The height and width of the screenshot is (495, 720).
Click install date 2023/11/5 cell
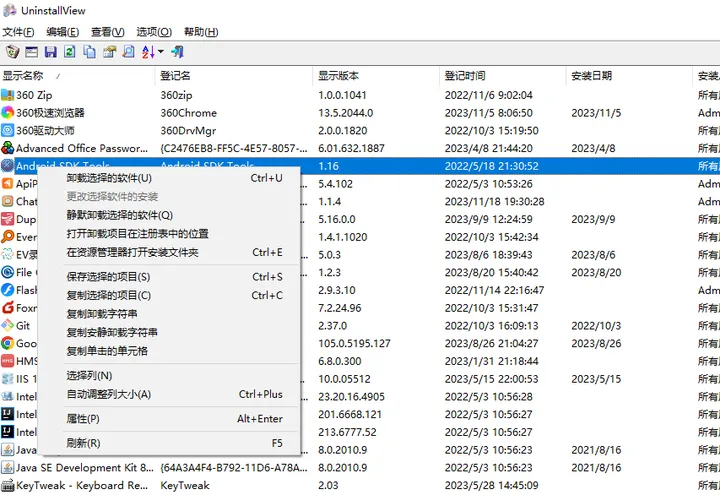tap(596, 113)
